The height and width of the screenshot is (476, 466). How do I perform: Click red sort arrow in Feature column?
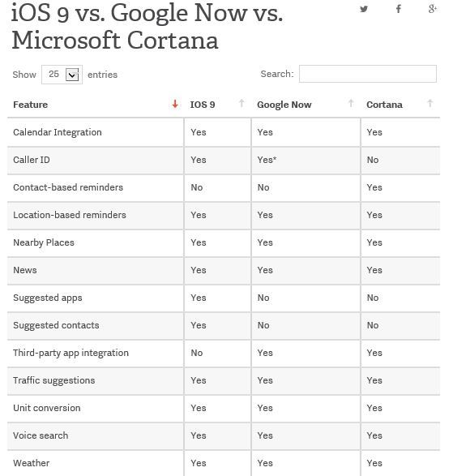pos(175,104)
